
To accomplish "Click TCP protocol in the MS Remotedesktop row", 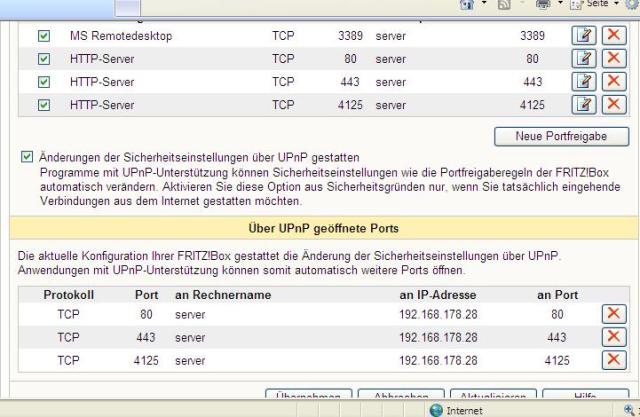I will tap(283, 36).
